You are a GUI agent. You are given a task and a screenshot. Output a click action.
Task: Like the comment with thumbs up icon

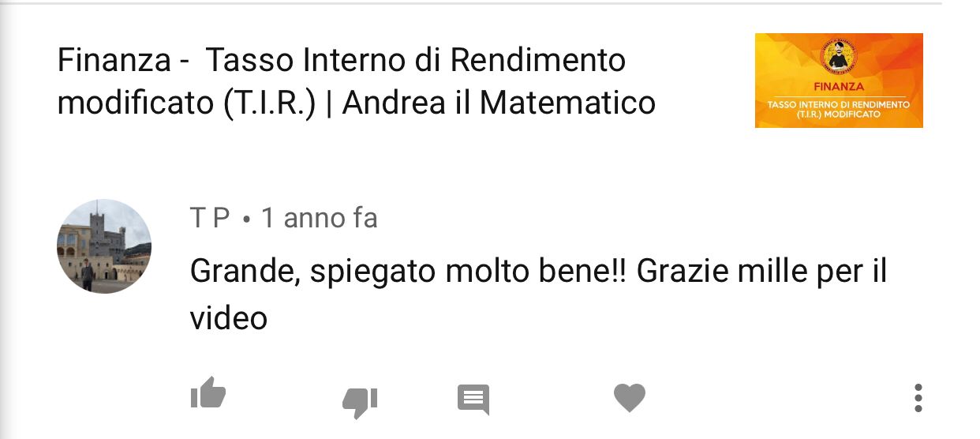[x=208, y=392]
